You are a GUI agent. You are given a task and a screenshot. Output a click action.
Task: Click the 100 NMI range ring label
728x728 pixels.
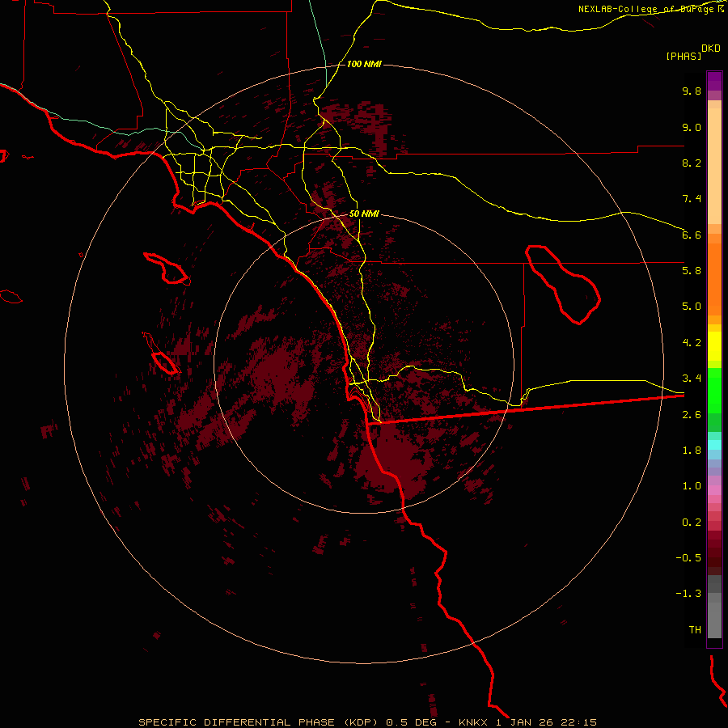click(x=364, y=64)
